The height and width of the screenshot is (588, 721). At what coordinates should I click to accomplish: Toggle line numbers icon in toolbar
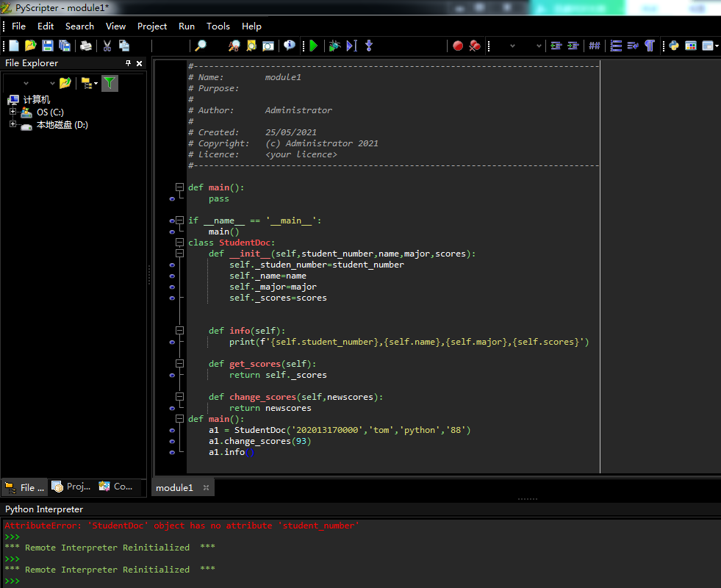[616, 46]
